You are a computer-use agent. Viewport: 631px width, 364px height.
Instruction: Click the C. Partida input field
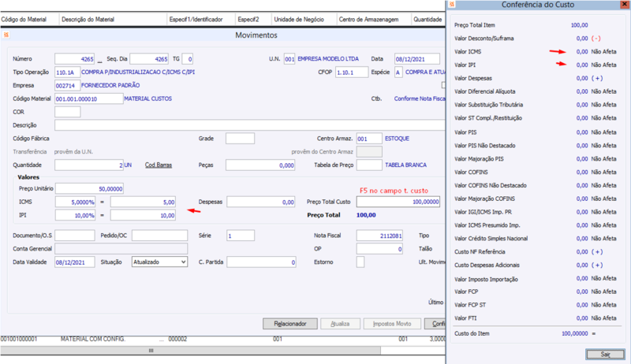pyautogui.click(x=261, y=262)
